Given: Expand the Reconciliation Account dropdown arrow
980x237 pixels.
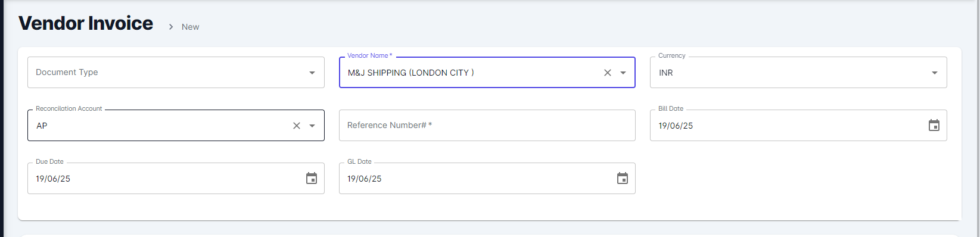Looking at the screenshot, I should tap(312, 126).
